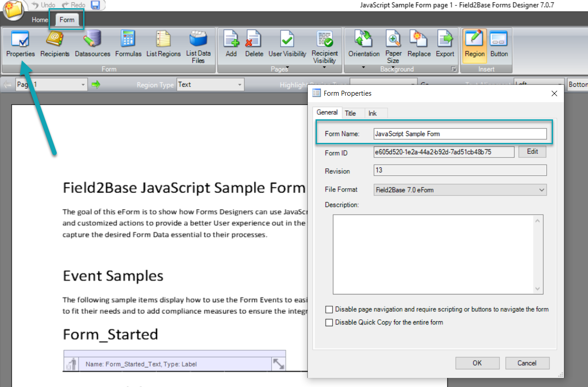Click Redo in quick access toolbar

click(74, 5)
